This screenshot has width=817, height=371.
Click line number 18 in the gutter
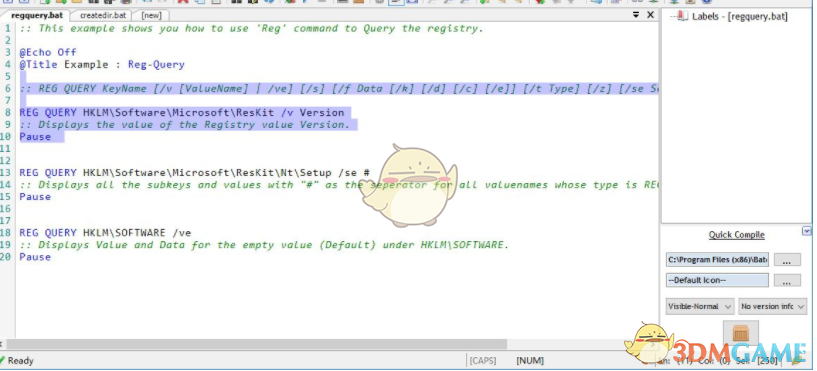[6, 232]
